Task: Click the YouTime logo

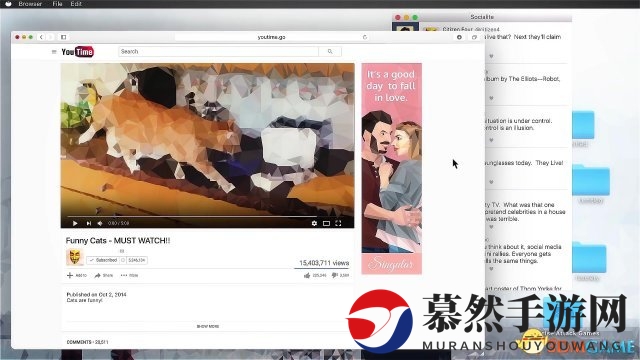Action: click(x=78, y=52)
